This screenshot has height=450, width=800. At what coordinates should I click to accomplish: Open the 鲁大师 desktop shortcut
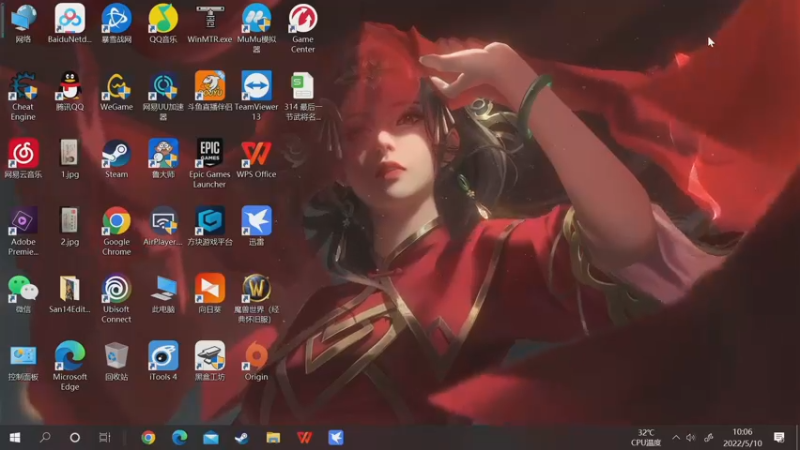point(163,159)
